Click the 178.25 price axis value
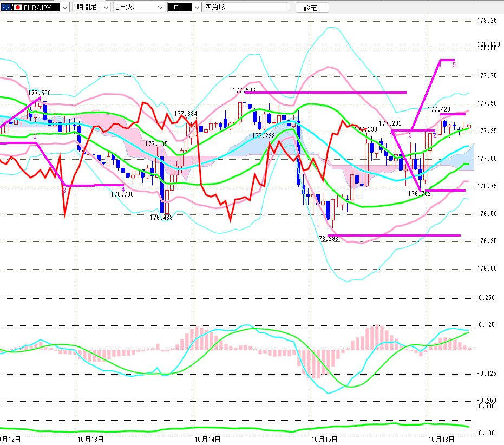Viewport: 504px width, 445px height. 487,21
